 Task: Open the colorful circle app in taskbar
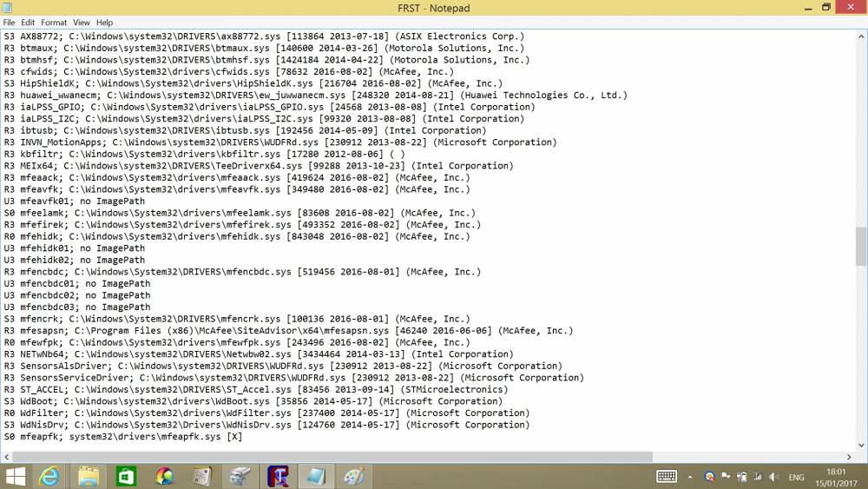[164, 476]
